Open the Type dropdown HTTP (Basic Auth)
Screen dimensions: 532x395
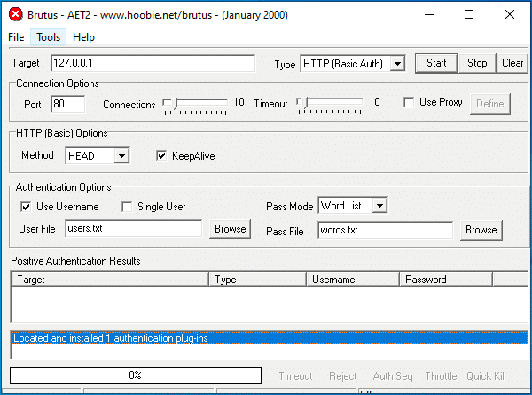coord(353,64)
